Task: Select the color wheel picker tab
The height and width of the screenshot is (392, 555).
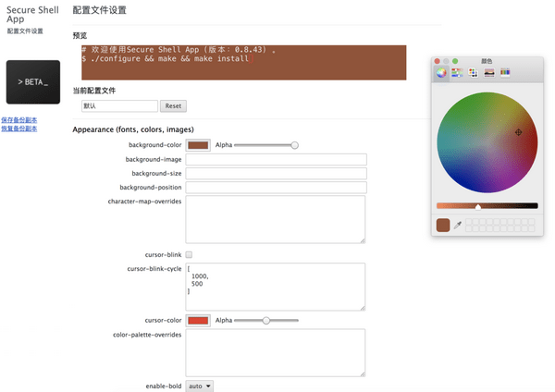Action: tap(441, 73)
